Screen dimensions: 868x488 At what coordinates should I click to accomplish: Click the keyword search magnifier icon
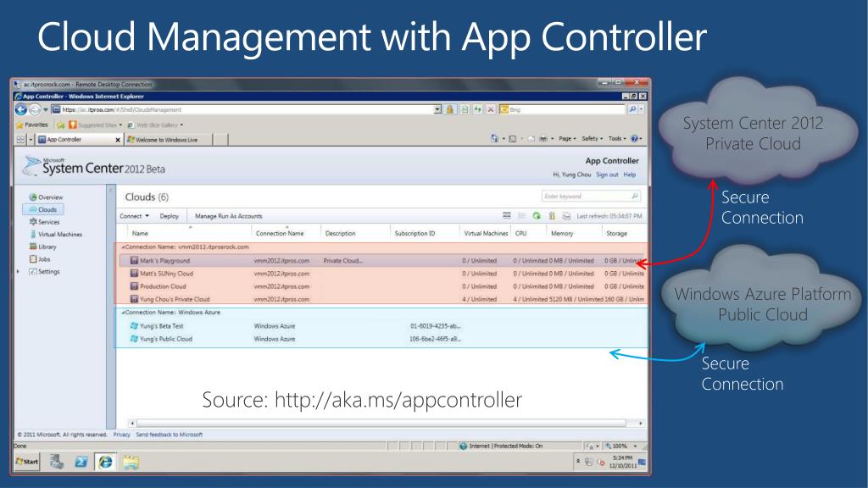[635, 197]
